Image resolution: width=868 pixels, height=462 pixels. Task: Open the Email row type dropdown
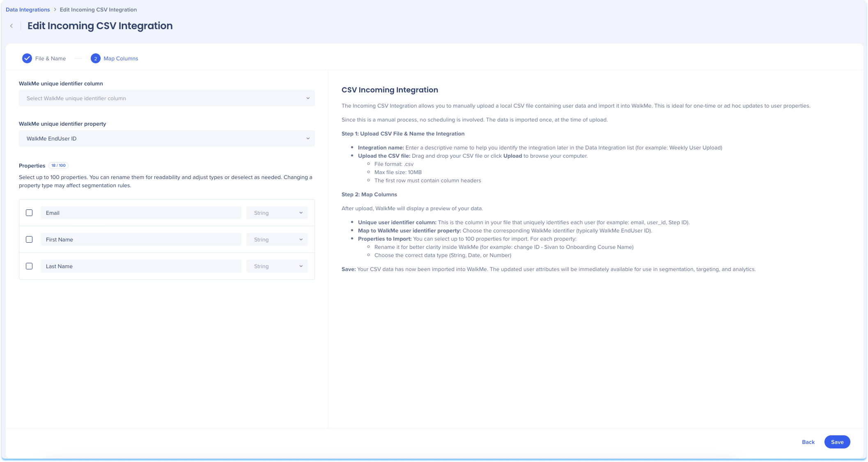click(277, 213)
